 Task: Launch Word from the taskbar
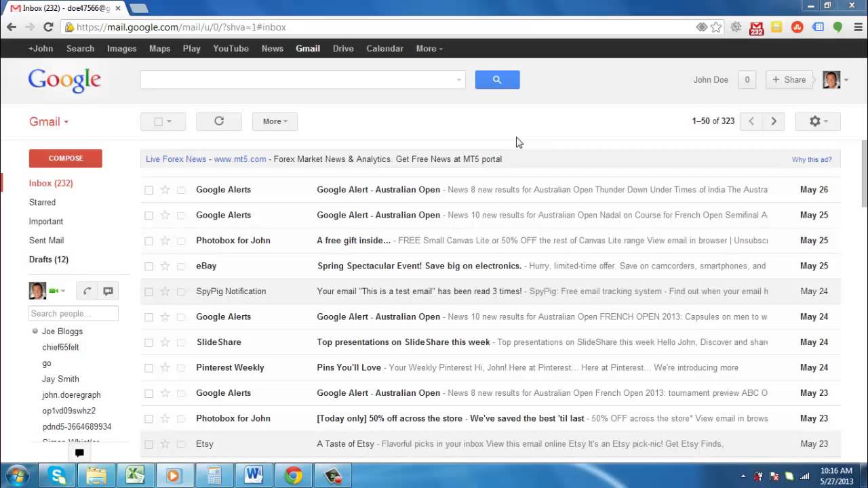pos(254,475)
